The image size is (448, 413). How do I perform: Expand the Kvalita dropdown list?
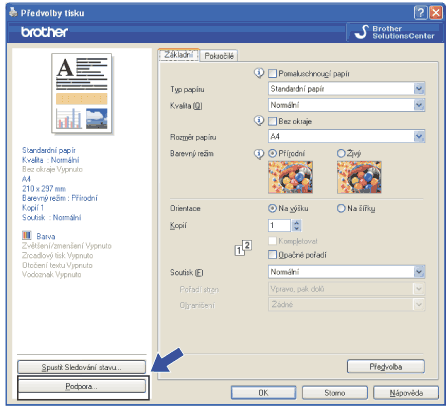[x=347, y=105]
